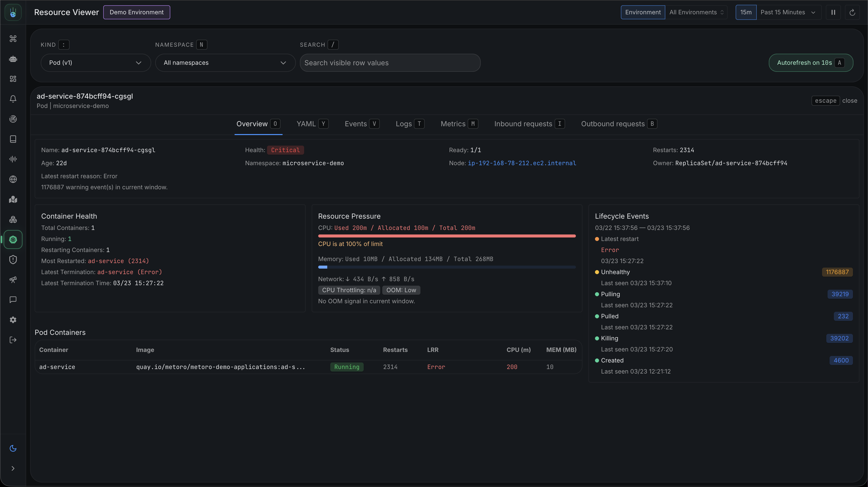This screenshot has width=868, height=487.
Task: Toggle Autorefresh on 10s button
Action: [x=810, y=63]
